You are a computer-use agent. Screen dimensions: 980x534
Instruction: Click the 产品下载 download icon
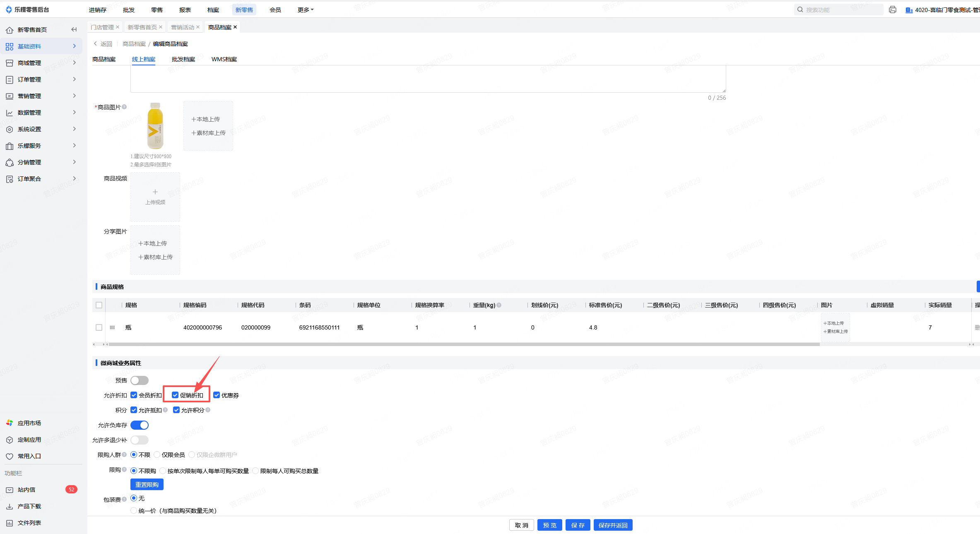click(x=10, y=506)
